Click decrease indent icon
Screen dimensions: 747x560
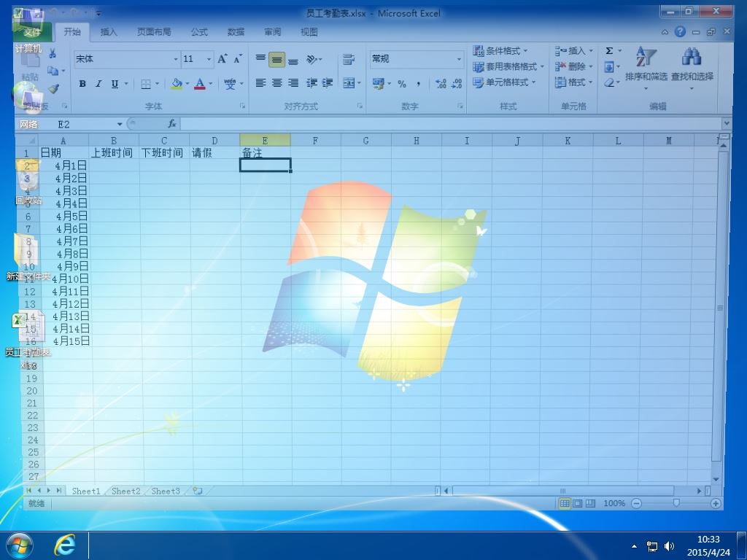(x=311, y=83)
